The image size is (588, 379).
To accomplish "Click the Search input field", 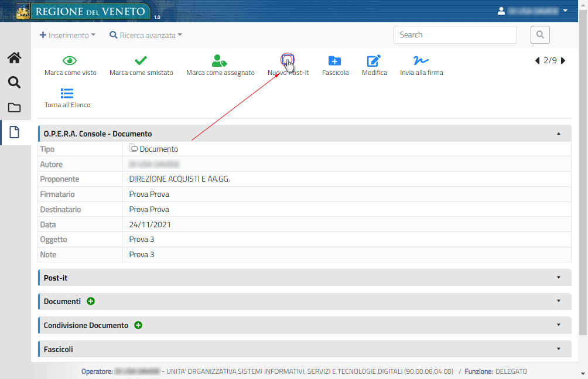I will pos(455,35).
